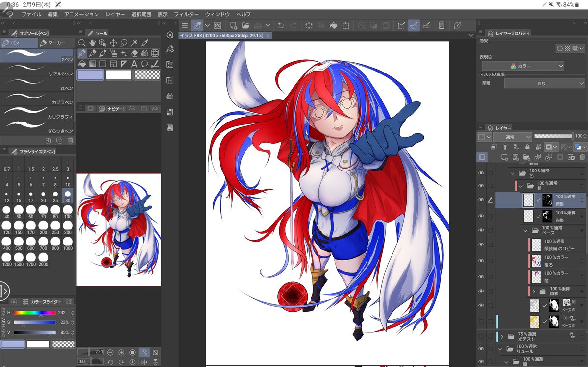Switch to the マーカー sub tool tab
This screenshot has height=367, width=588.
tap(55, 43)
